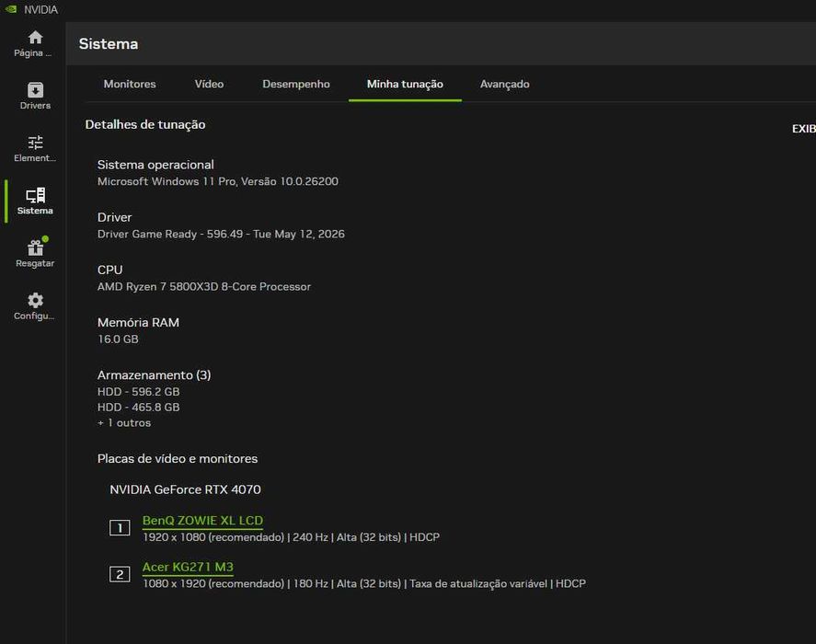
Task: Click the Sistema page title
Action: (x=109, y=44)
